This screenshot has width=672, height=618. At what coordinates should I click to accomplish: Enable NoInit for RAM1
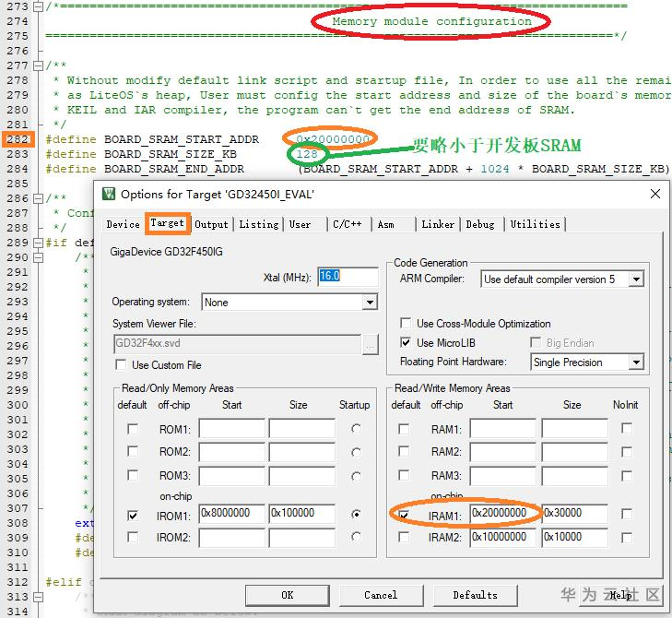click(x=627, y=428)
